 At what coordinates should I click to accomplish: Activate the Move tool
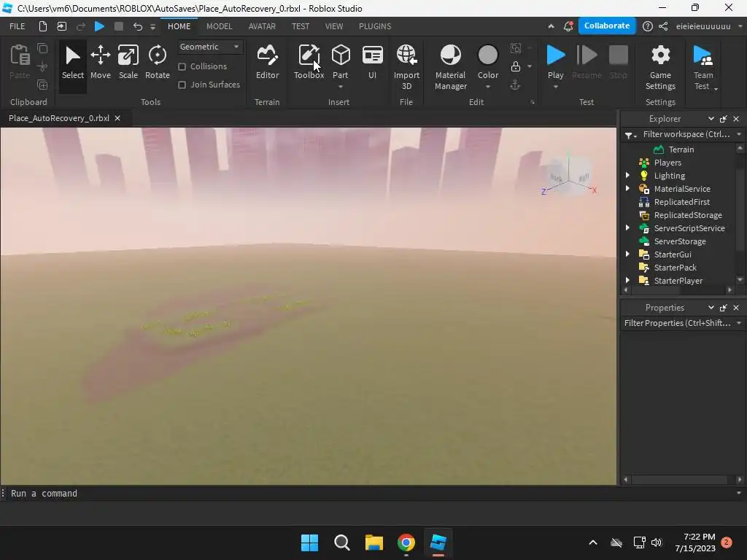click(x=101, y=63)
